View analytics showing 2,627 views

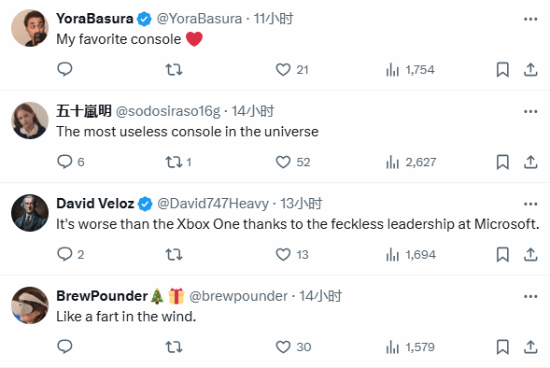pyautogui.click(x=411, y=162)
